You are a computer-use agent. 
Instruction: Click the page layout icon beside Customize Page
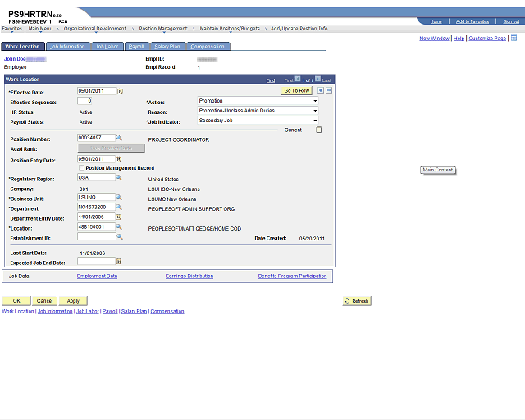514,38
